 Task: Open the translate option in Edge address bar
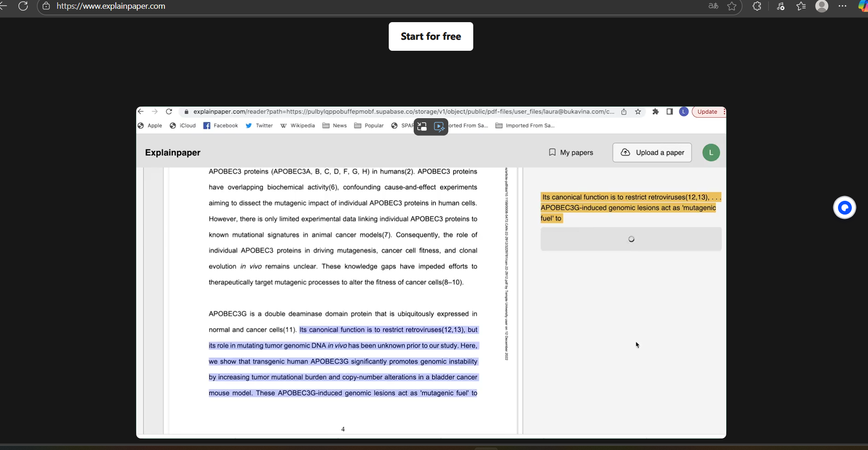(x=713, y=6)
